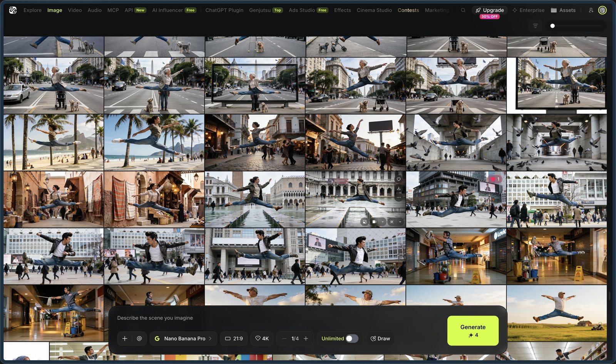
Task: Expand last chevron on Venice image toolbar
Action: click(x=400, y=222)
